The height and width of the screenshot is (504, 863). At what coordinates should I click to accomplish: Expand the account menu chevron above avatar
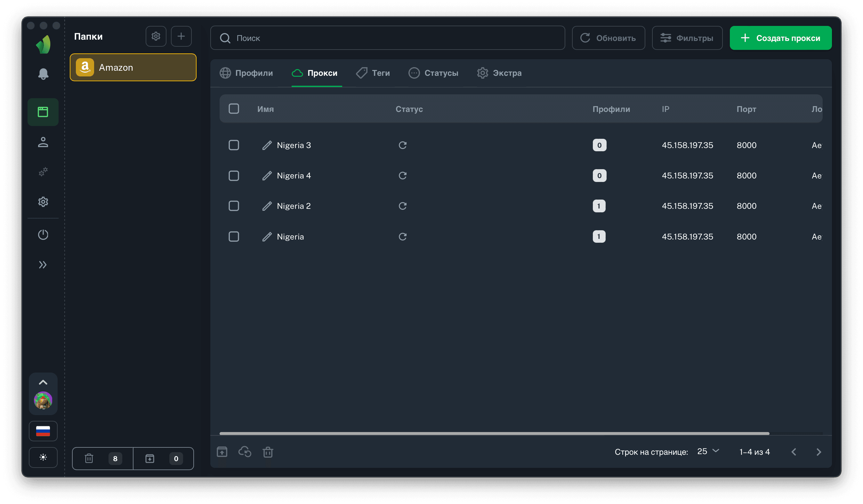tap(43, 382)
